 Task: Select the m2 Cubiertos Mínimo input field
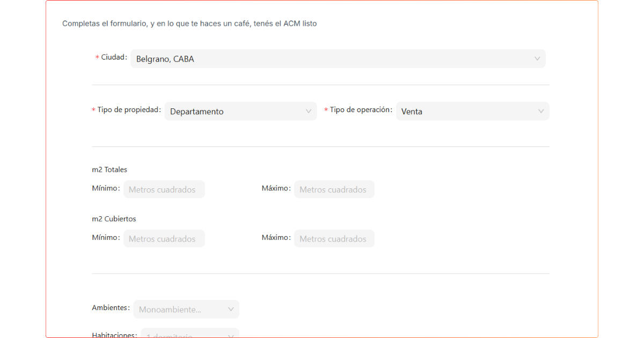coord(164,239)
